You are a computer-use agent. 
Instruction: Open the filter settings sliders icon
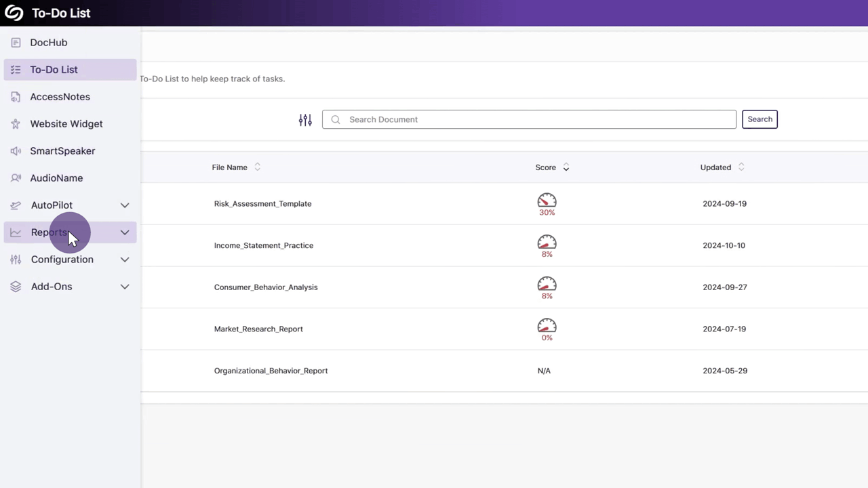tap(305, 120)
